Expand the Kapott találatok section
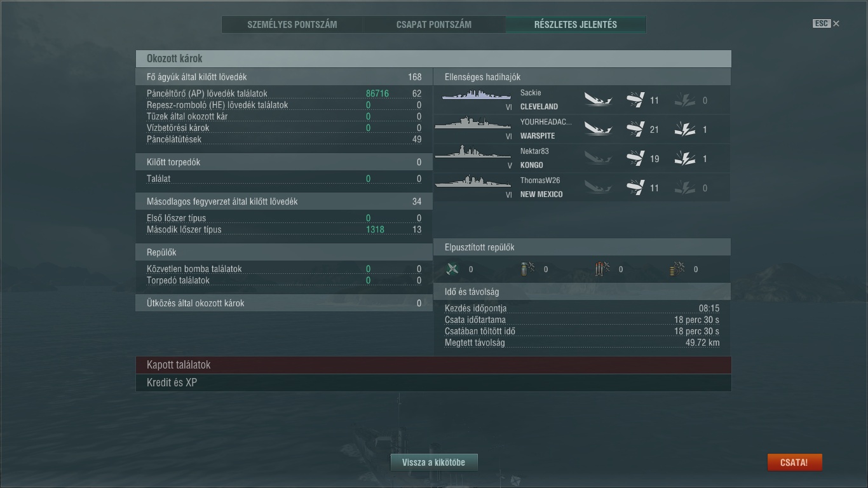Image resolution: width=868 pixels, height=488 pixels. point(433,365)
